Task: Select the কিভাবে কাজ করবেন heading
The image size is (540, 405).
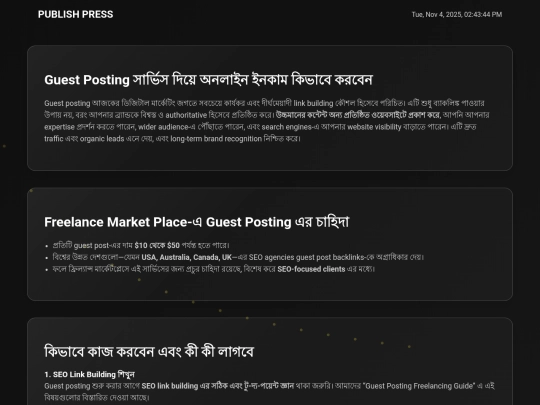Action: click(x=149, y=352)
